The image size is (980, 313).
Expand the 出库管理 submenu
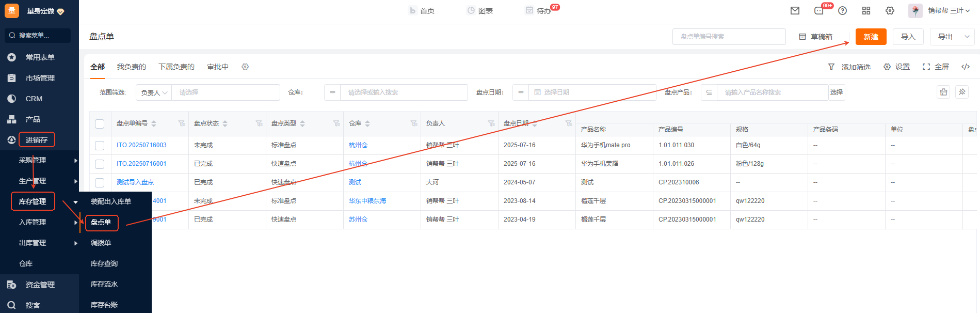(76, 243)
